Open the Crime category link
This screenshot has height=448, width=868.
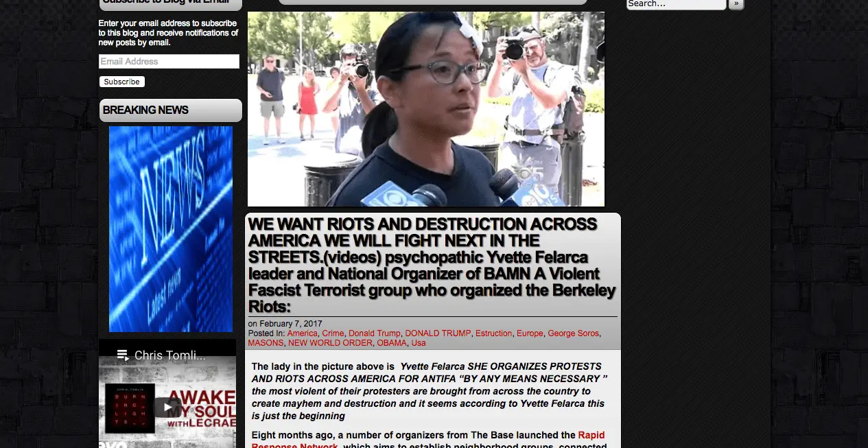333,333
